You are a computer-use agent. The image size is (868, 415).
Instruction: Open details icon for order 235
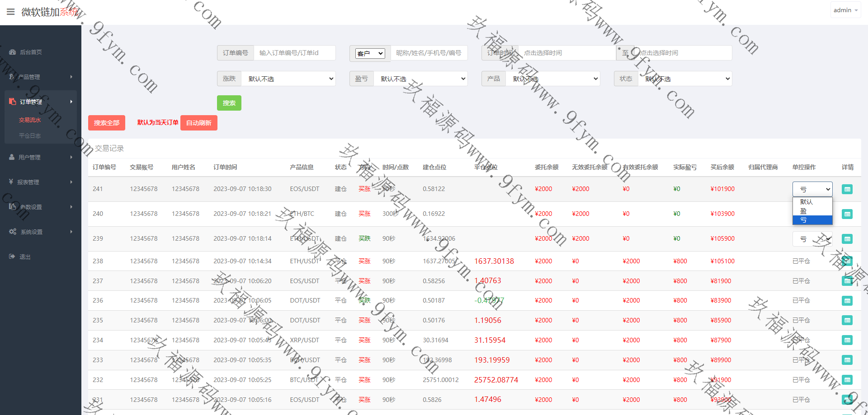(847, 321)
